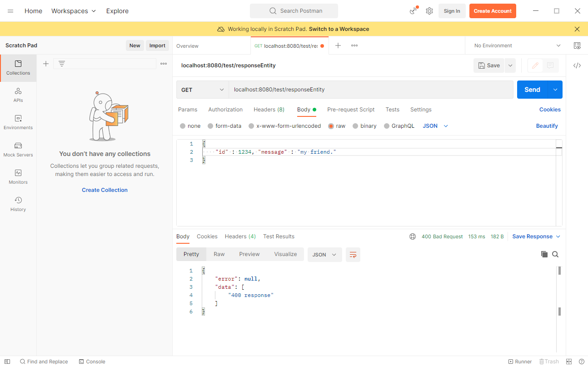Screen dimensions: 588x367
Task: Open the Monitors sidebar panel
Action: pyautogui.click(x=18, y=177)
